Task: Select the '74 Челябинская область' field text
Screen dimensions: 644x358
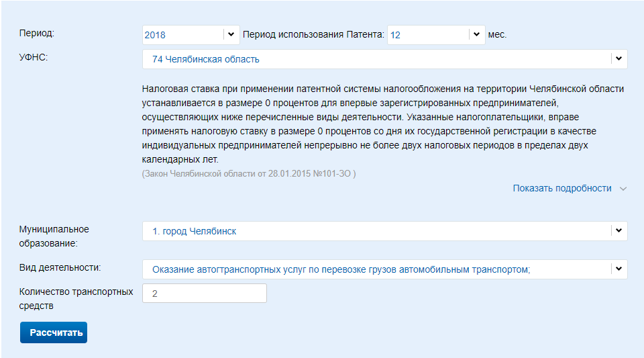Action: [206, 59]
